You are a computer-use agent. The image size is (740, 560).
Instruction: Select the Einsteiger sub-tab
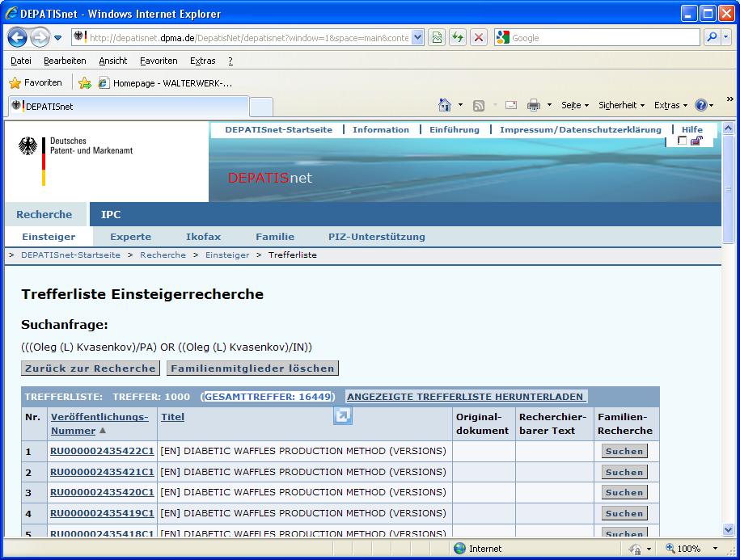pos(49,237)
